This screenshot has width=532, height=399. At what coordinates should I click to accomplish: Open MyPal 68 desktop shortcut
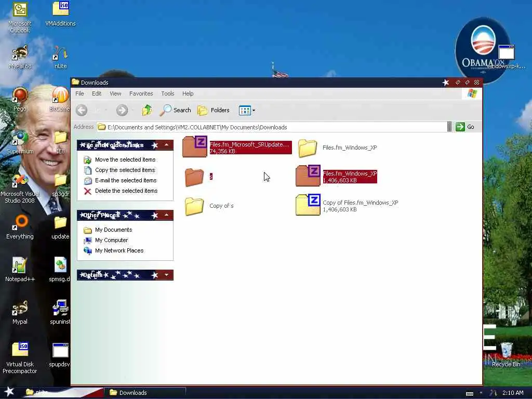click(20, 57)
